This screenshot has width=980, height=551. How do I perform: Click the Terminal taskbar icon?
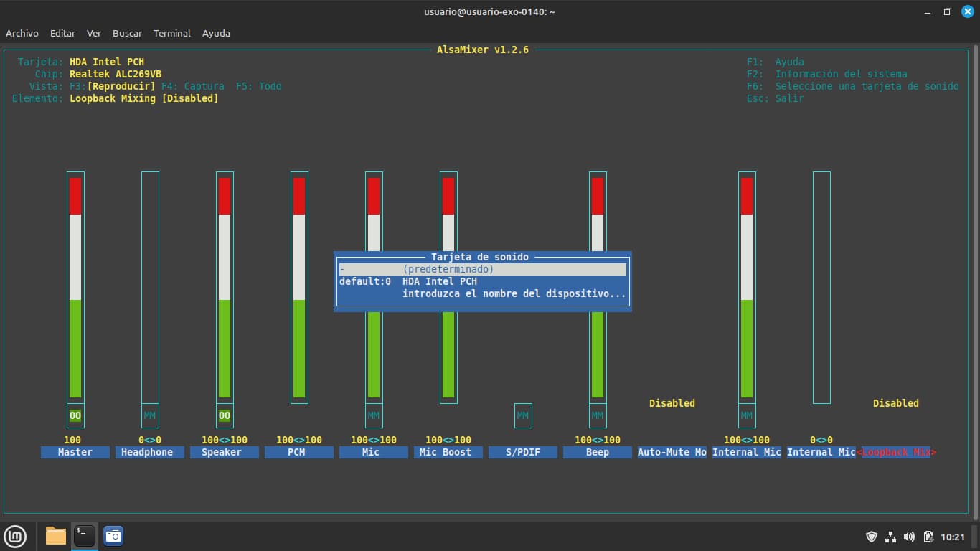[84, 536]
